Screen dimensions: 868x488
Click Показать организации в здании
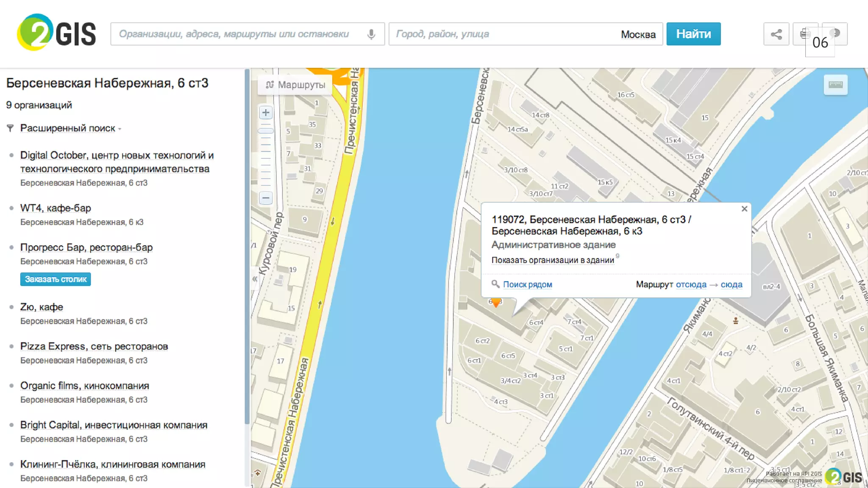pyautogui.click(x=552, y=260)
